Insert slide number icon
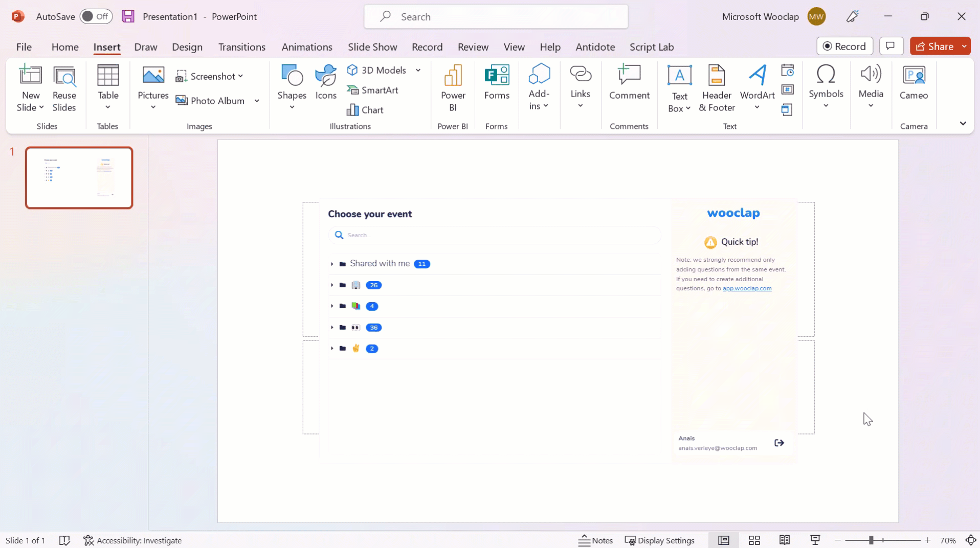Image resolution: width=980 pixels, height=548 pixels. 788,90
